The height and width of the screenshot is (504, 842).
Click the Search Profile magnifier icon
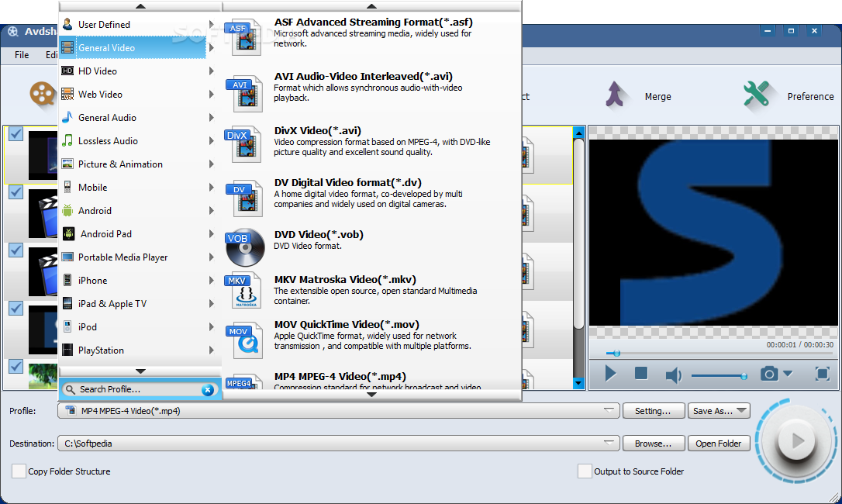pos(70,389)
